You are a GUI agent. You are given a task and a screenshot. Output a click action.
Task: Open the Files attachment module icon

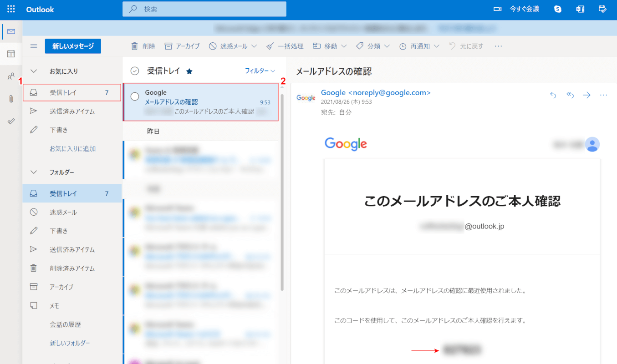click(x=11, y=99)
